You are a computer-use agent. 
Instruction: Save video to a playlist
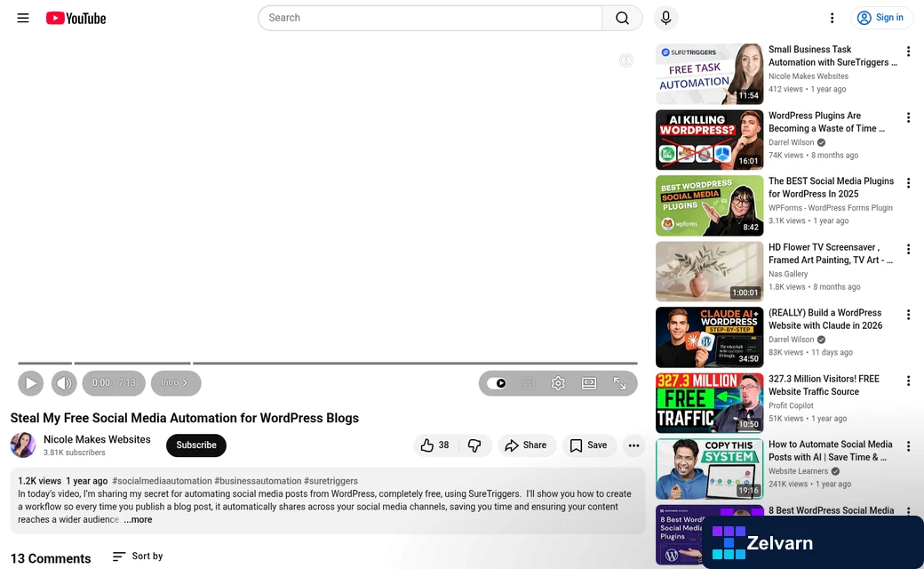[x=589, y=445]
